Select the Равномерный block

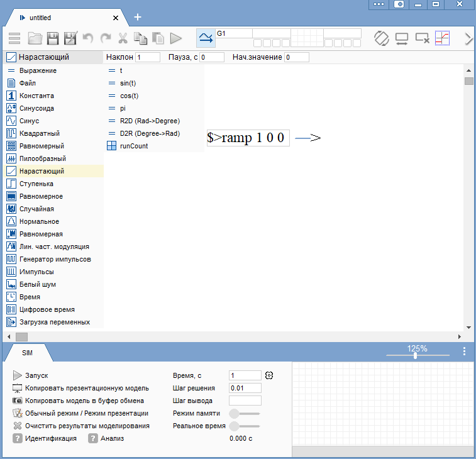tap(55, 146)
